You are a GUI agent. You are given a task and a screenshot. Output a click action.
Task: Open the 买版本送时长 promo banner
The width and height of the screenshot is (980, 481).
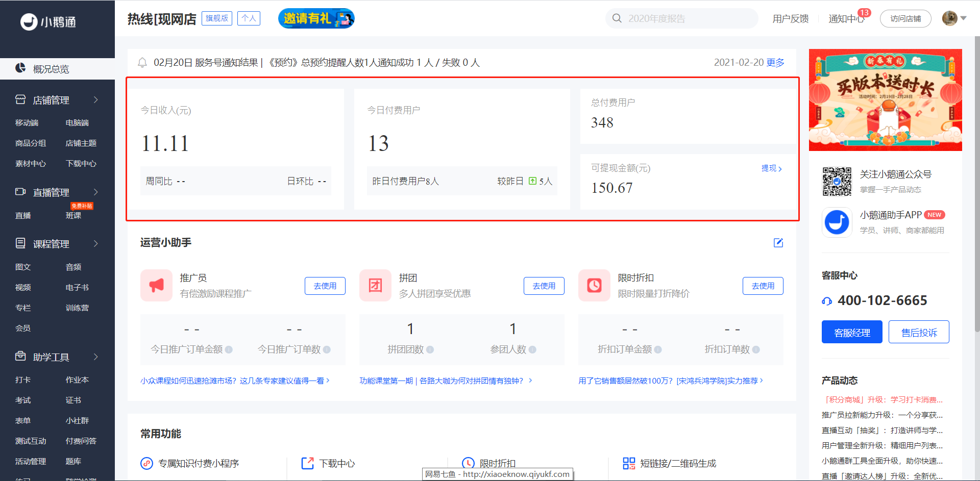(886, 100)
